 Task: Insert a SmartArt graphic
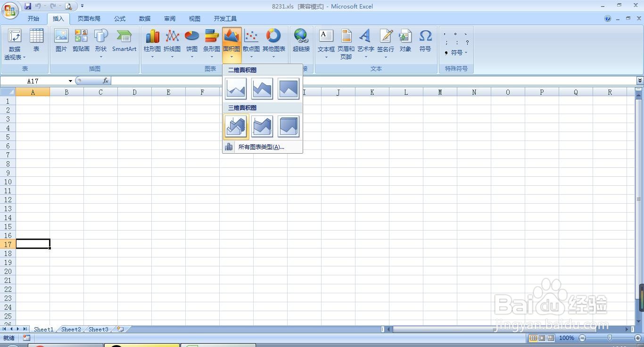[124, 41]
